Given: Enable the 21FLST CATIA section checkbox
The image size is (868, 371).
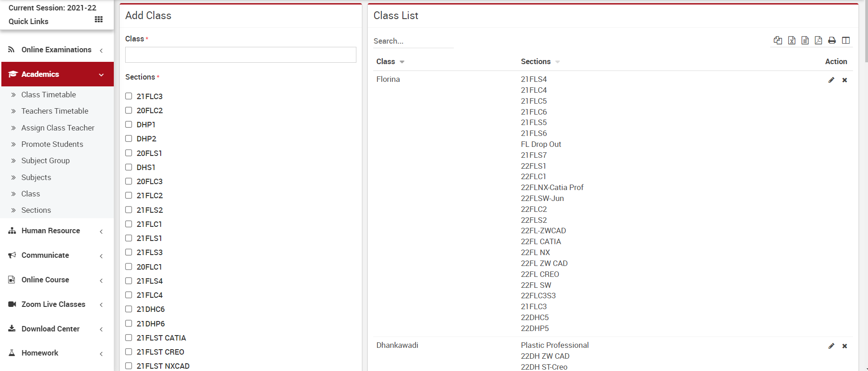Looking at the screenshot, I should [x=129, y=338].
